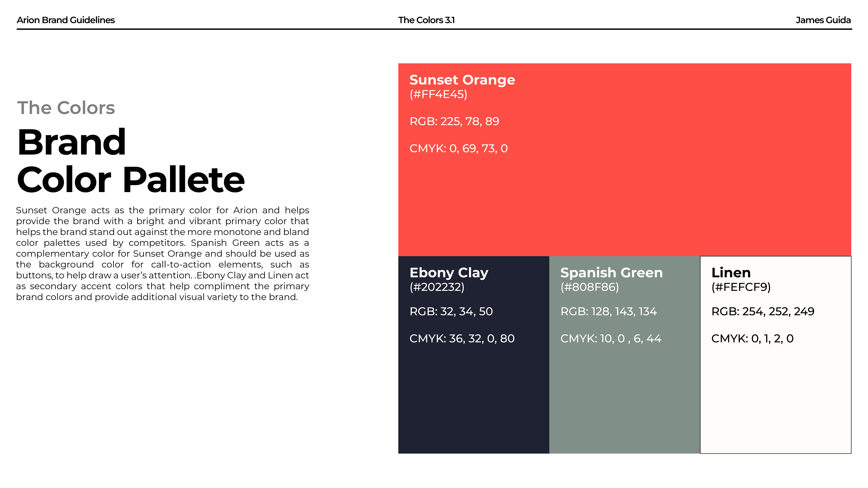Screen dimensions: 868x488
Task: Click the Linen title text
Action: point(731,273)
